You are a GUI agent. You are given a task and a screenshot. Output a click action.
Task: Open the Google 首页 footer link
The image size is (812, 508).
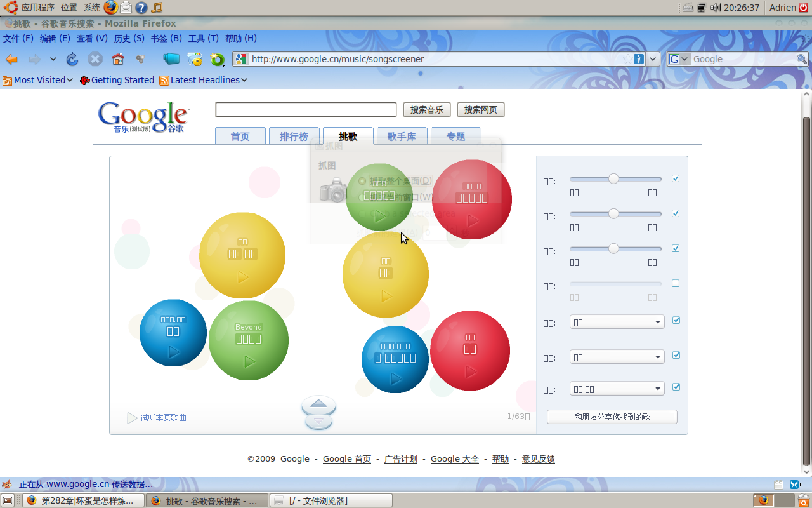347,459
